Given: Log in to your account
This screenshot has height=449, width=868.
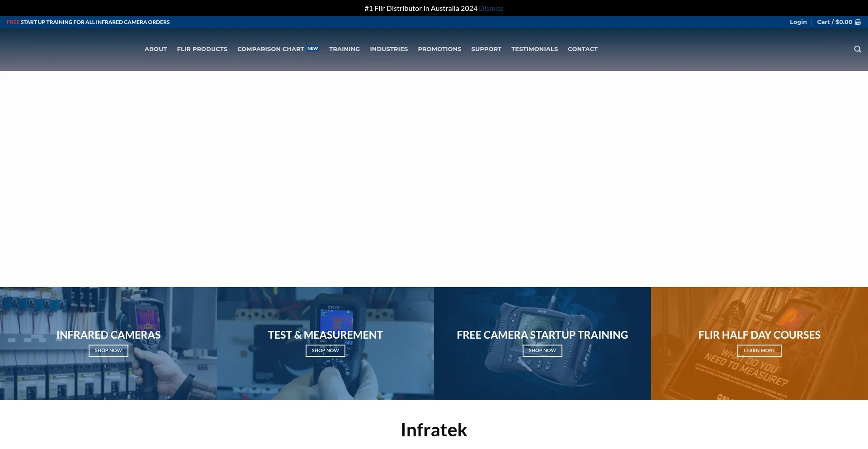Looking at the screenshot, I should (798, 22).
